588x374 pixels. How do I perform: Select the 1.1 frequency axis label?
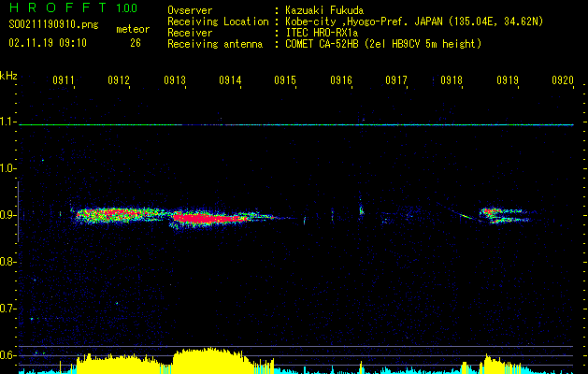8,122
